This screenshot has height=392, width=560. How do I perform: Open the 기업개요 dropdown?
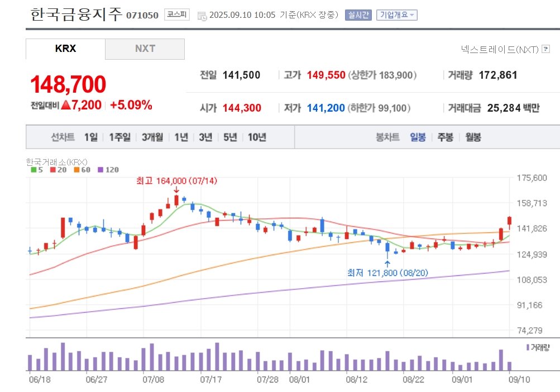tap(397, 15)
